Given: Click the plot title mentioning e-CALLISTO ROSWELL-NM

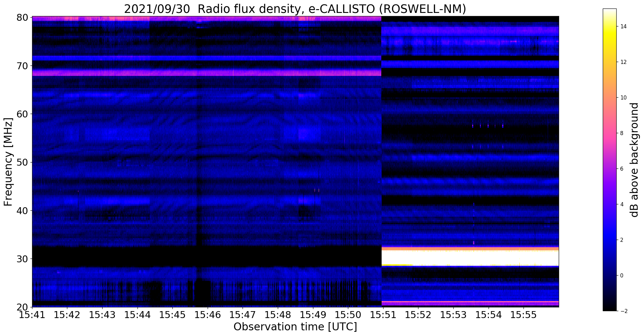Looking at the screenshot, I should pos(295,9).
